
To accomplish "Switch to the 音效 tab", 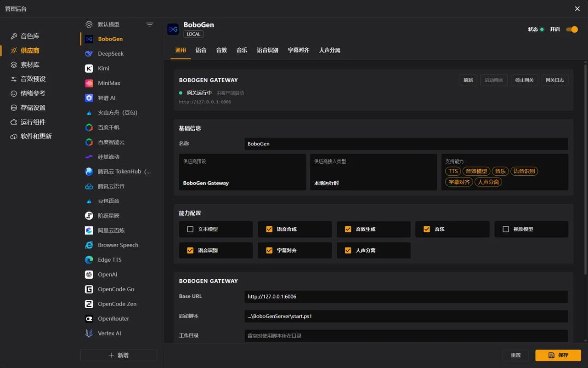I will 221,50.
